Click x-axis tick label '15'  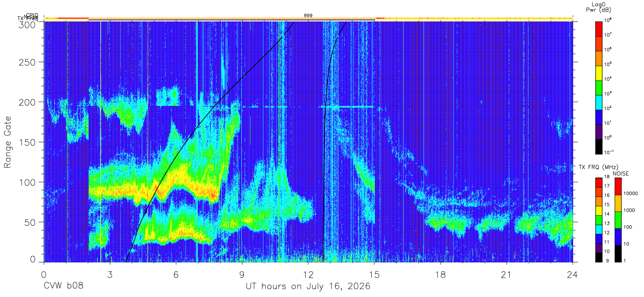coord(374,274)
